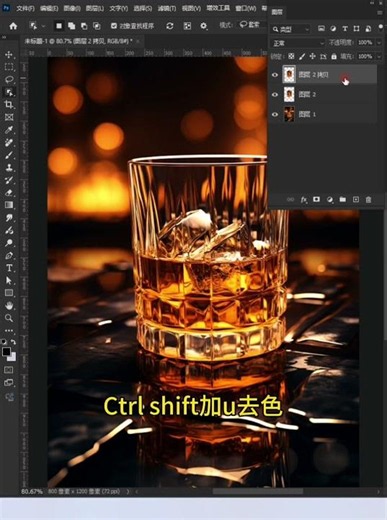Open the Object Finder settings gear
This screenshot has height=520, width=387.
[x=203, y=26]
